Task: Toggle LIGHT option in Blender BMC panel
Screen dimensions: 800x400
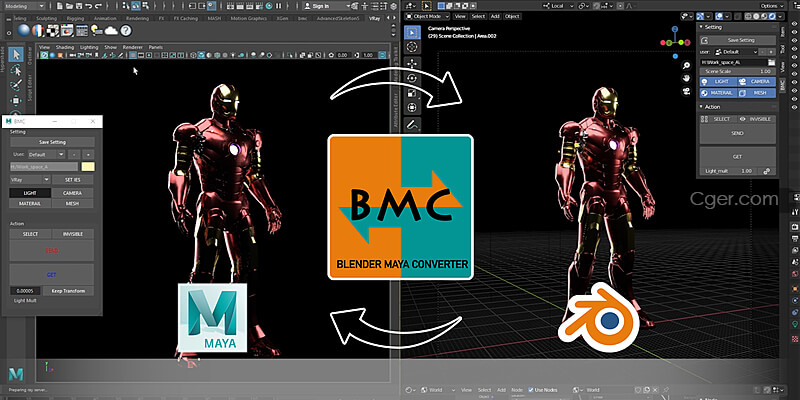Action: pyautogui.click(x=718, y=82)
